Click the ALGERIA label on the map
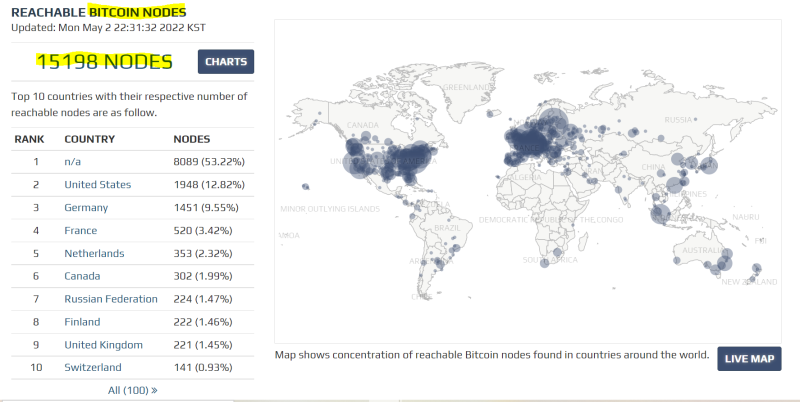 point(525,178)
